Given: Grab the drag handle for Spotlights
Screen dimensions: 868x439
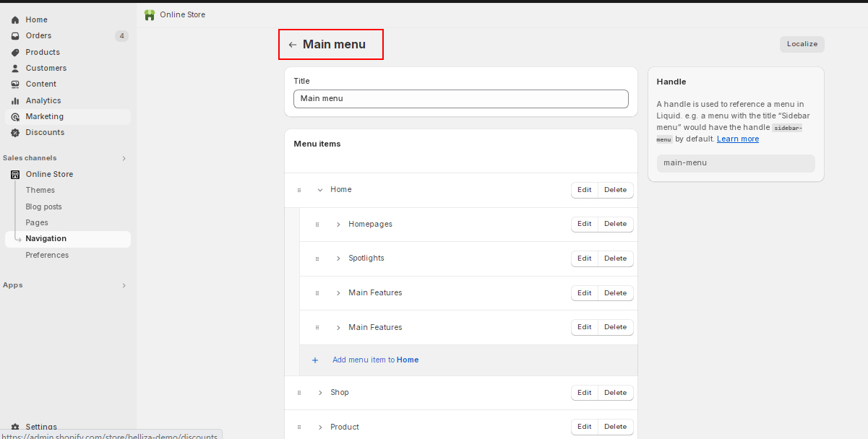Looking at the screenshot, I should [x=317, y=258].
